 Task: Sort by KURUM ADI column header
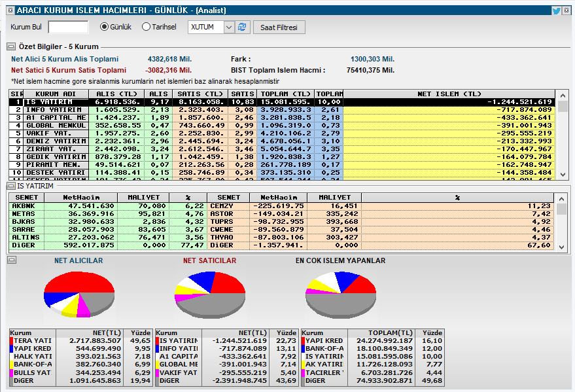coord(56,94)
